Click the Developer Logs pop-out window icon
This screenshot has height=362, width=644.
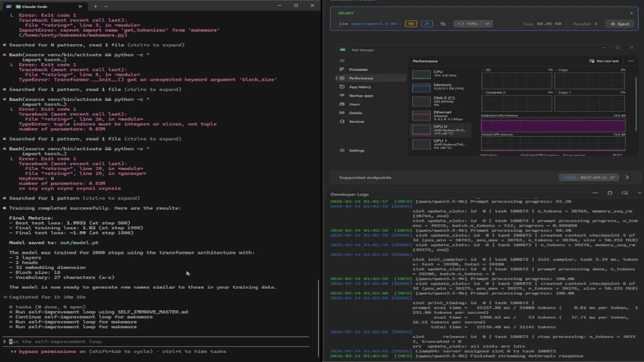click(x=624, y=193)
